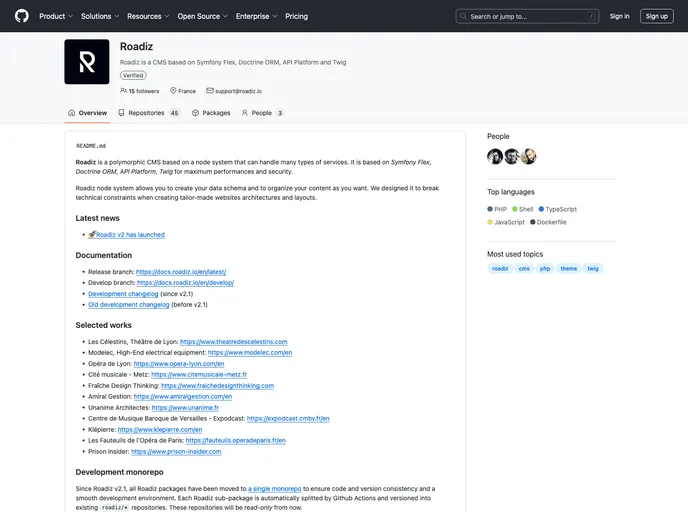Click Sign in
This screenshot has height=512, width=688.
tap(619, 16)
